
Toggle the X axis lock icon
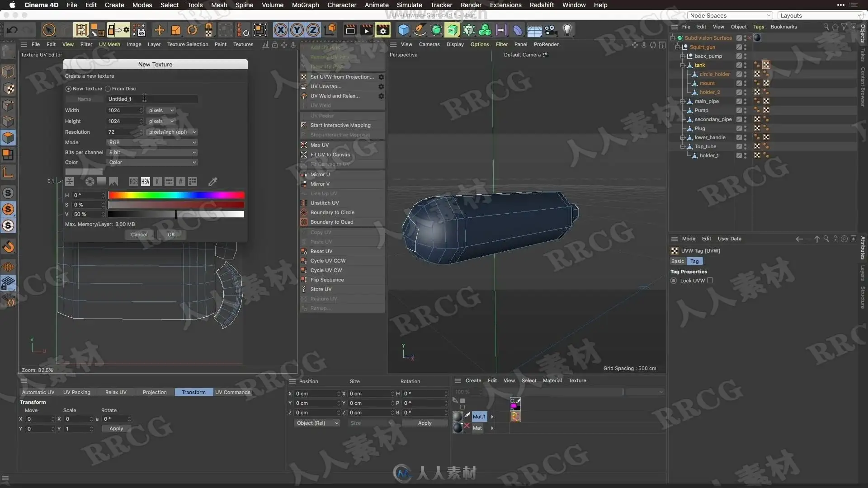coord(281,30)
